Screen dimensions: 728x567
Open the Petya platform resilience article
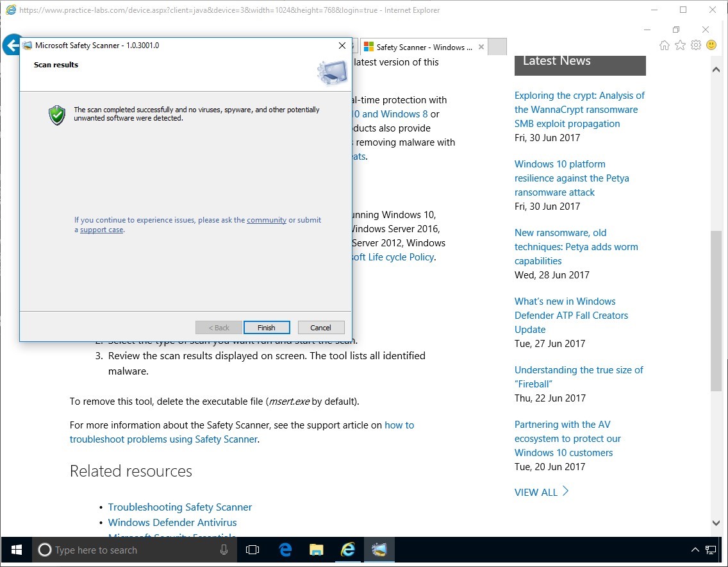pos(572,178)
